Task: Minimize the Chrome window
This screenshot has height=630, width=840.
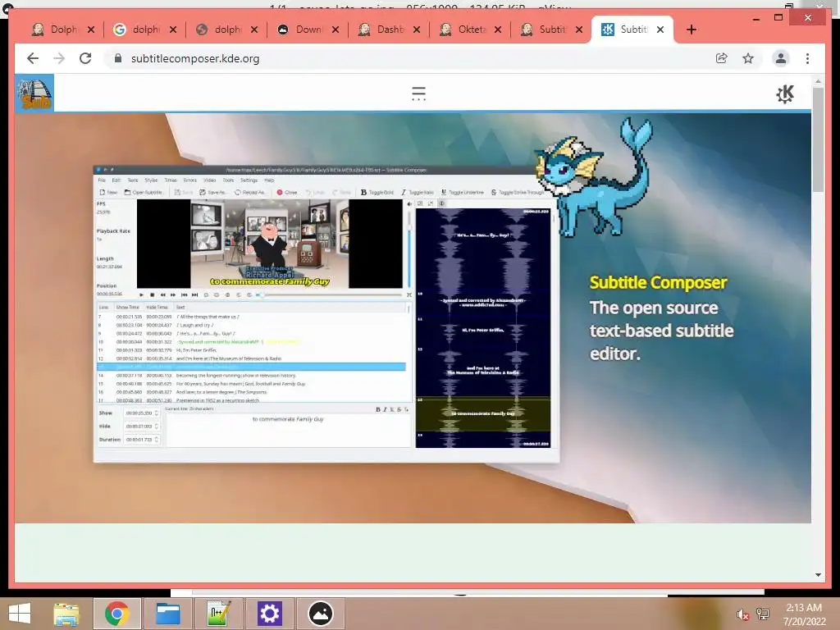Action: tap(756, 18)
